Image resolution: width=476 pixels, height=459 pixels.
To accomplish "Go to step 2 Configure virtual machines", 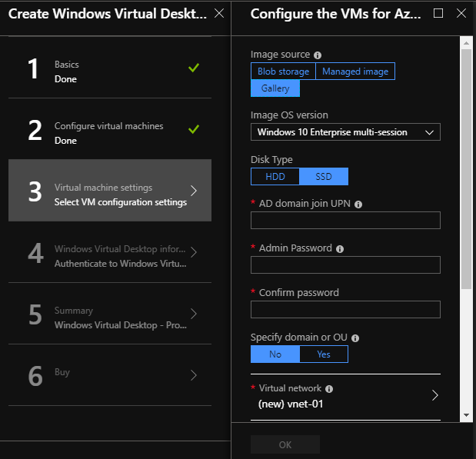I will [109, 133].
